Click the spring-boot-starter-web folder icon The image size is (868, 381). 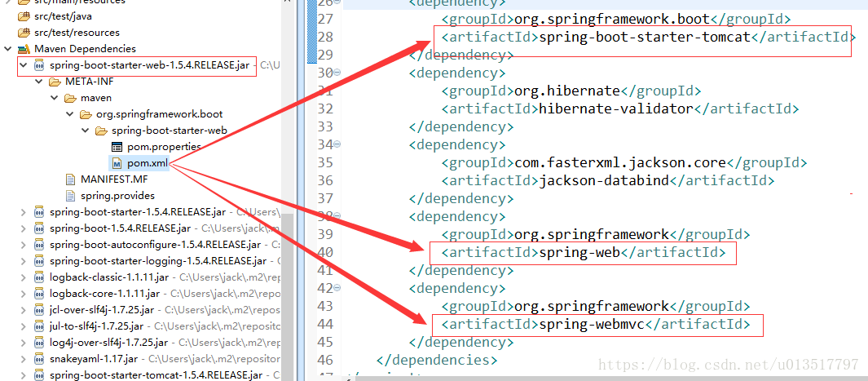(x=101, y=131)
